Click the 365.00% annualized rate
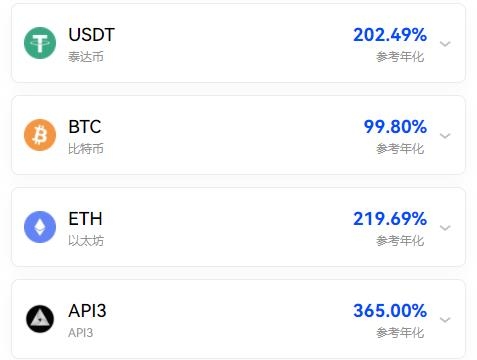 point(390,311)
